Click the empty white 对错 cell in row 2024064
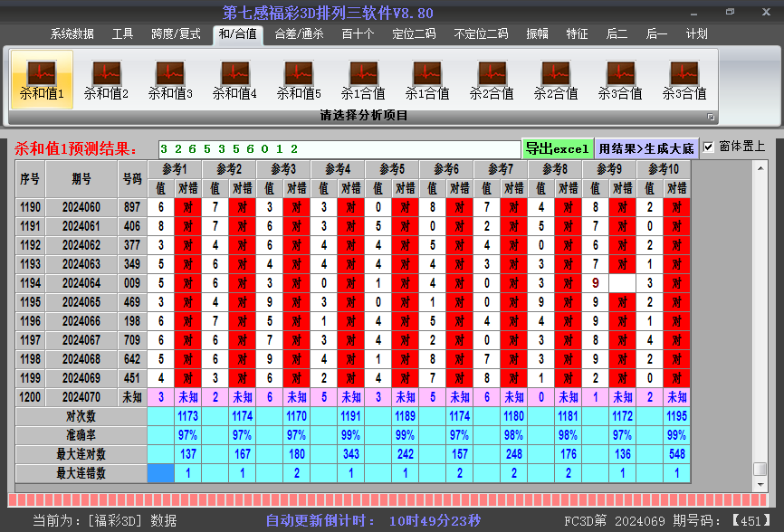Screen dimensions: 784x532 (622, 283)
